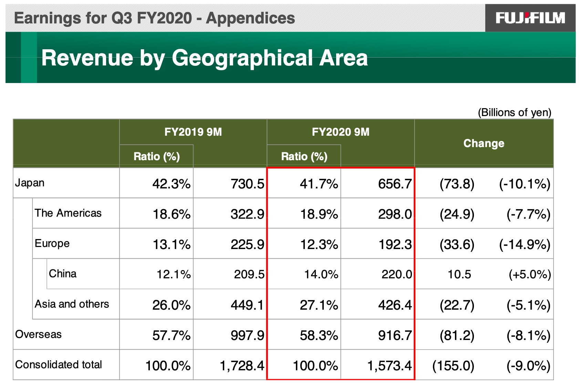Click the Overseas row label
This screenshot has height=392, width=580.
(x=38, y=334)
